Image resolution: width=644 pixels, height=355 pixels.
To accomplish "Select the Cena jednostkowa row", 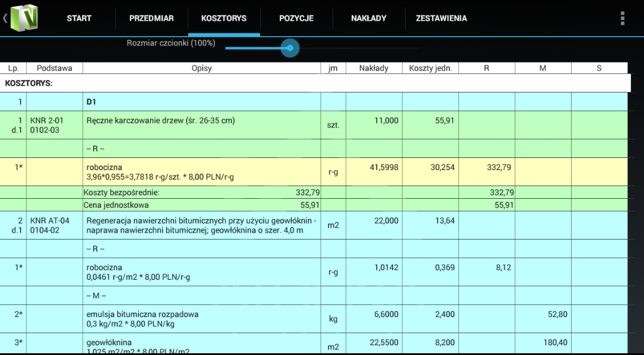I will point(314,204).
